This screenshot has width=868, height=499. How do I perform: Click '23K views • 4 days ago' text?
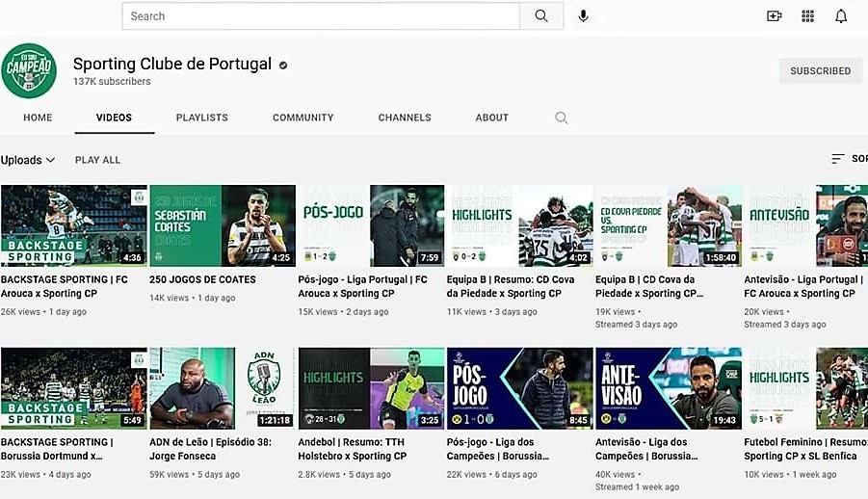[46, 475]
